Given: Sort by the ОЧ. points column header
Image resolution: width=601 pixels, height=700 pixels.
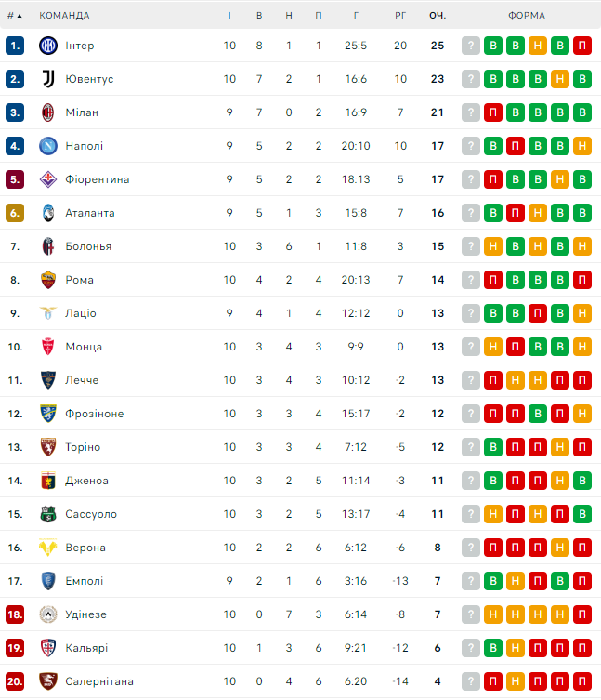Looking at the screenshot, I should [438, 16].
